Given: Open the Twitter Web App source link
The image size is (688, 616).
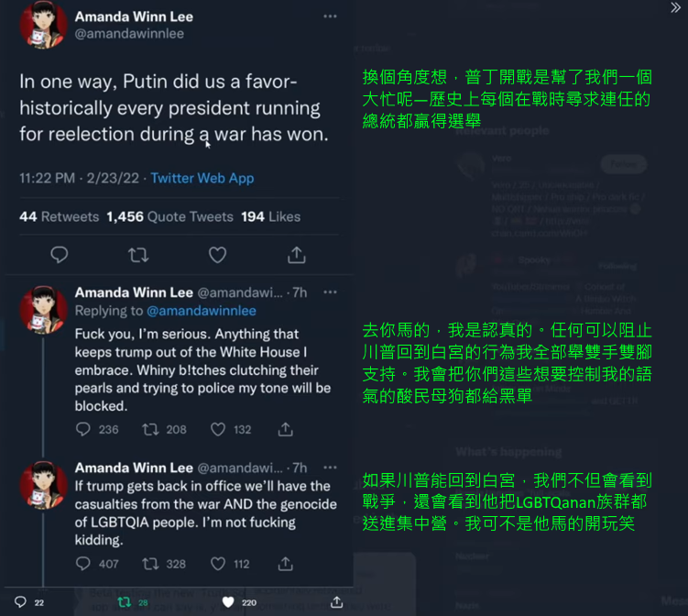Looking at the screenshot, I should (x=202, y=178).
